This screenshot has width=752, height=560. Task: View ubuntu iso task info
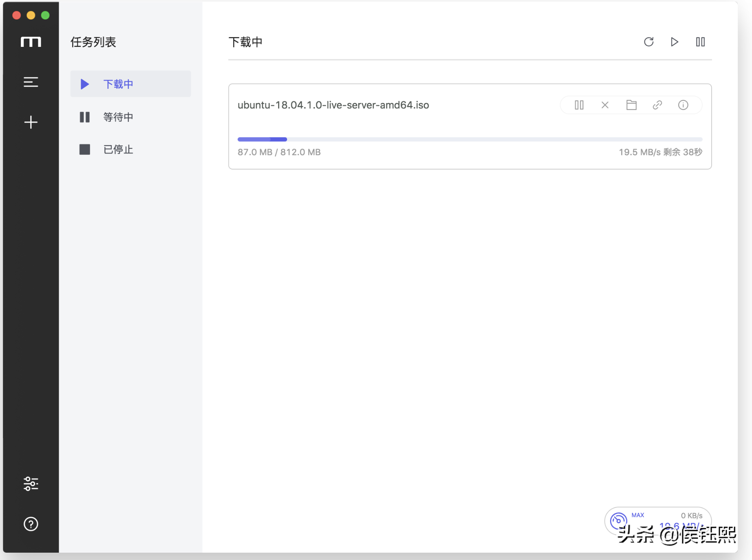coord(683,105)
